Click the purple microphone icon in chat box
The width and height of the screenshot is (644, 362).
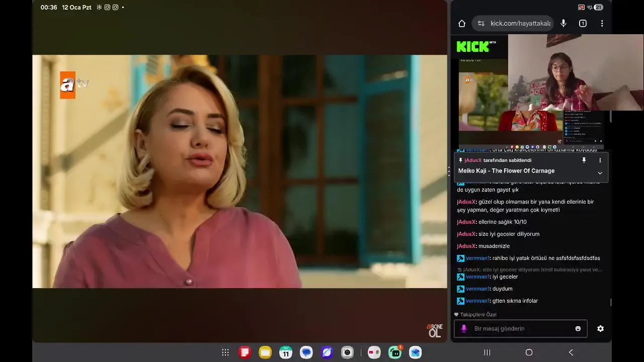[x=464, y=328]
